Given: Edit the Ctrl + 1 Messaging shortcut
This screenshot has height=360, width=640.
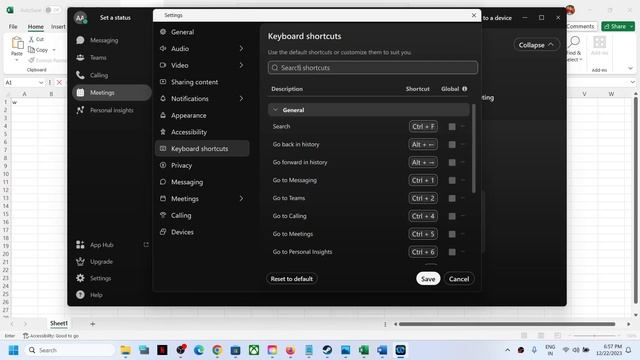Looking at the screenshot, I should tap(423, 180).
